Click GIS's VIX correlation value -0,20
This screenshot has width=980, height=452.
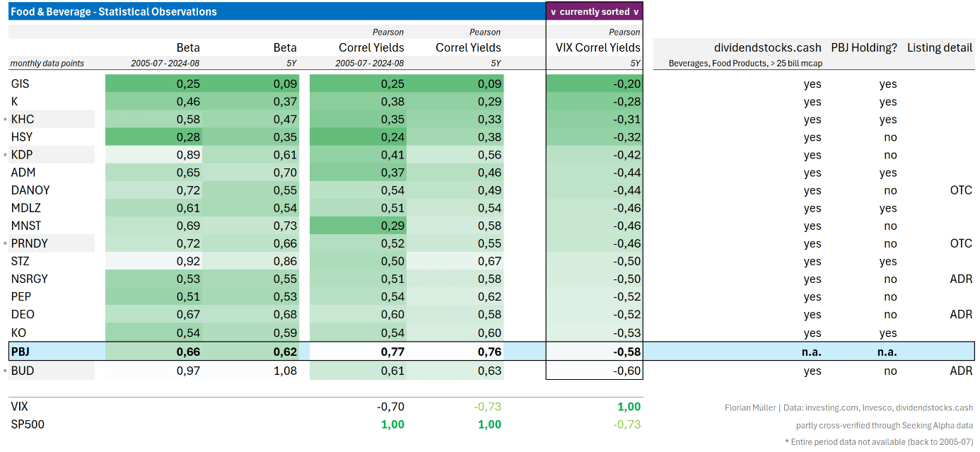[x=626, y=83]
